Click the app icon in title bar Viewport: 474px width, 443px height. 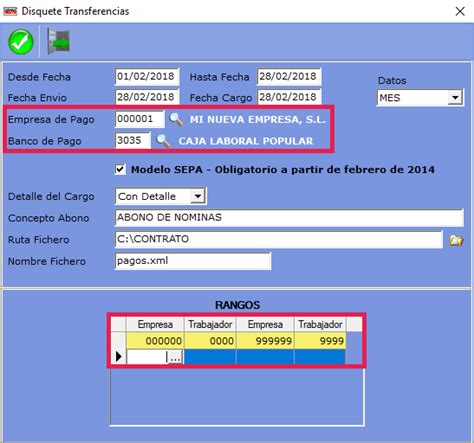[10, 11]
